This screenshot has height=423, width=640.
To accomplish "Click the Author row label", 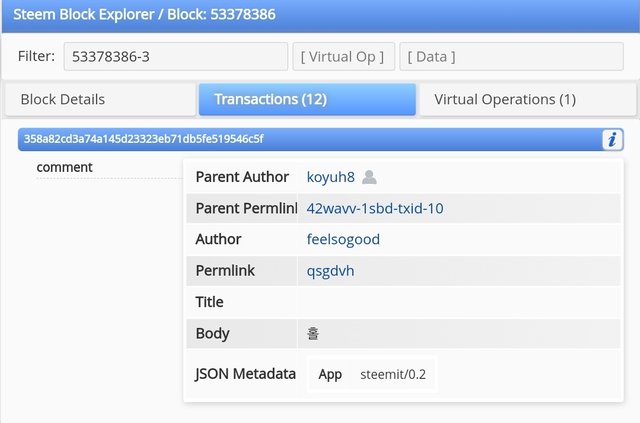I will (218, 239).
